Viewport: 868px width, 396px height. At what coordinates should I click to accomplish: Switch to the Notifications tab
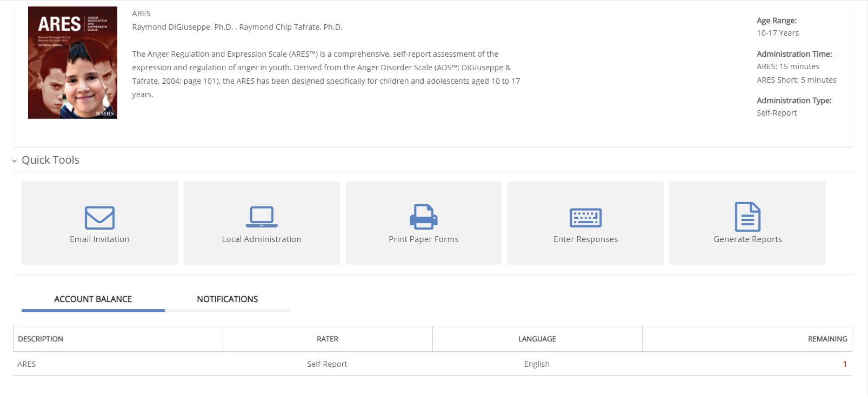coord(228,299)
